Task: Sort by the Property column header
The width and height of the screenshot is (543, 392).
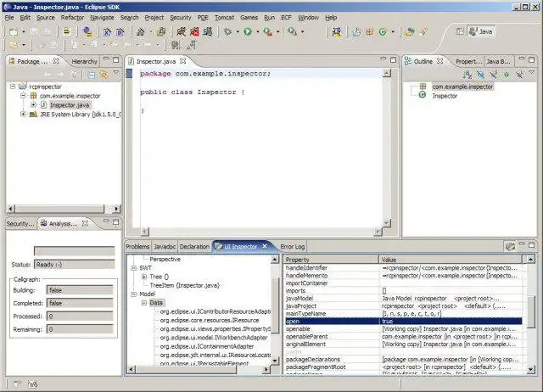Action: [x=332, y=260]
